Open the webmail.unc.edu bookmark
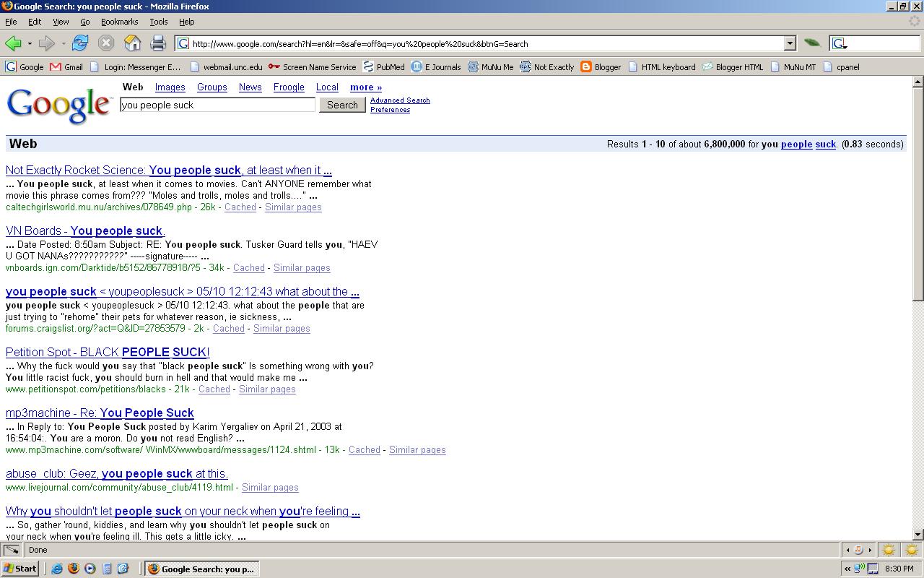Viewport: 924px width, 578px height. (225, 66)
